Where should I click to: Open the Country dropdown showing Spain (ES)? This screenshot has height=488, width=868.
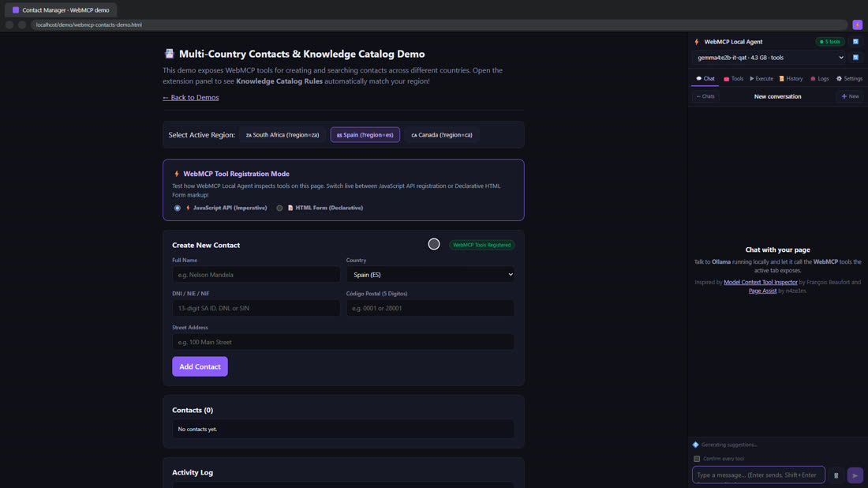[430, 275]
